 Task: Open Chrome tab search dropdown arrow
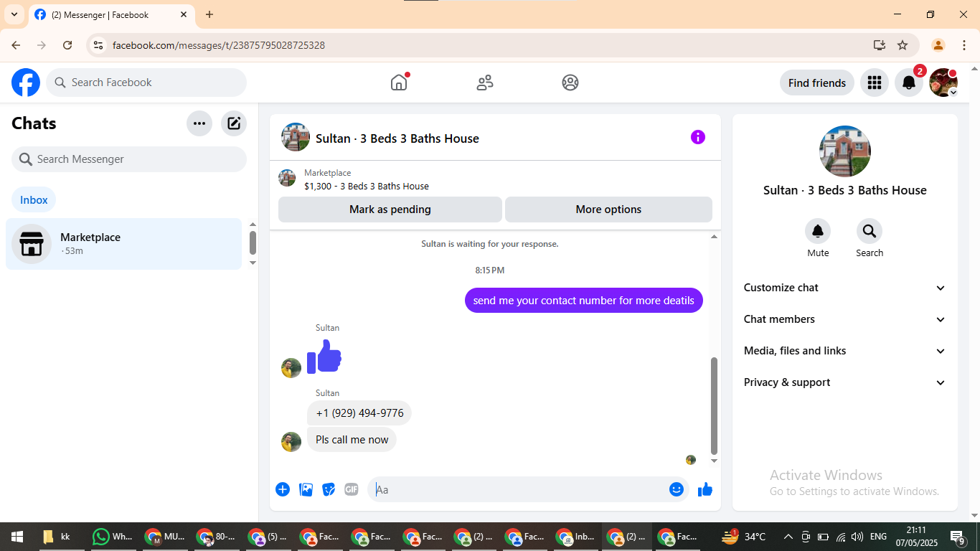click(x=14, y=14)
